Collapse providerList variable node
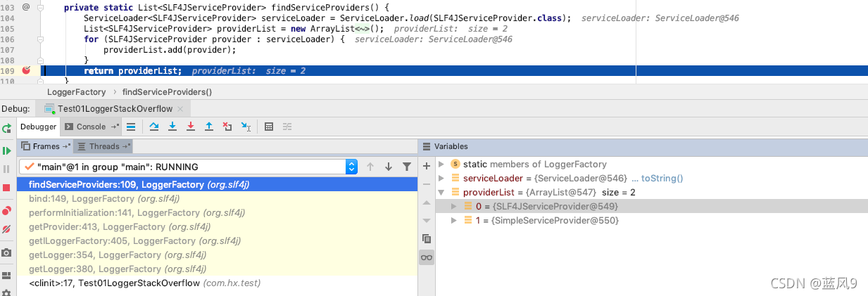This screenshot has width=868, height=296. [x=441, y=192]
